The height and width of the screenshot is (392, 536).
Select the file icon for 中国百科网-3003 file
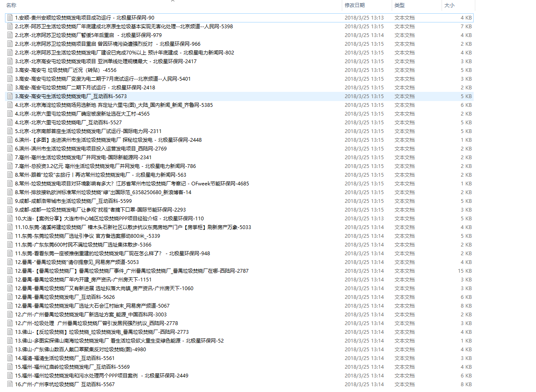point(10,314)
